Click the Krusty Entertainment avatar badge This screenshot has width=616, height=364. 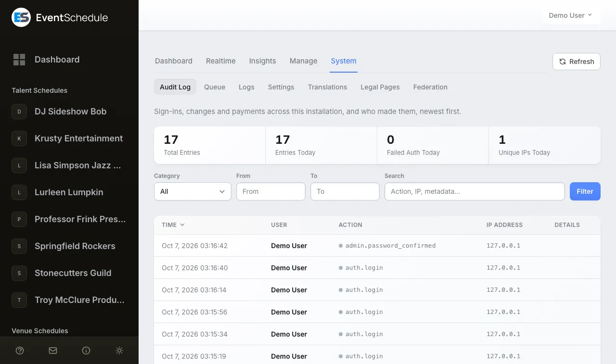click(x=19, y=138)
